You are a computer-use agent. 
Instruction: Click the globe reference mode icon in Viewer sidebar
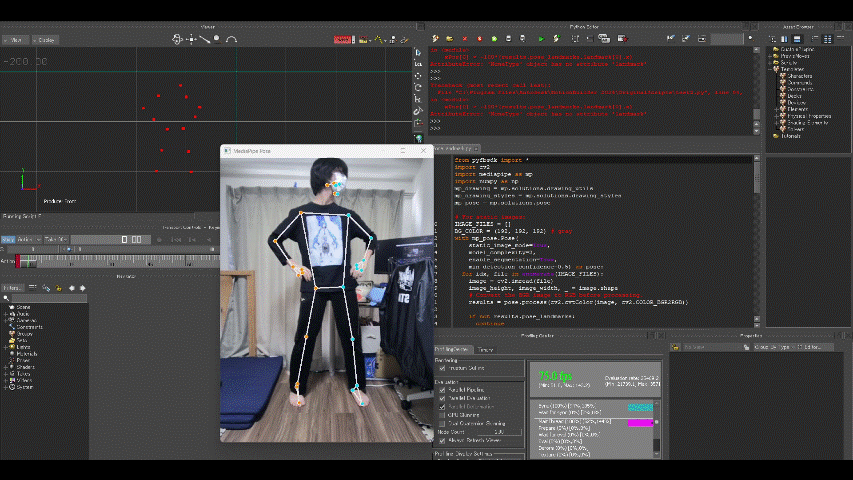[418, 139]
